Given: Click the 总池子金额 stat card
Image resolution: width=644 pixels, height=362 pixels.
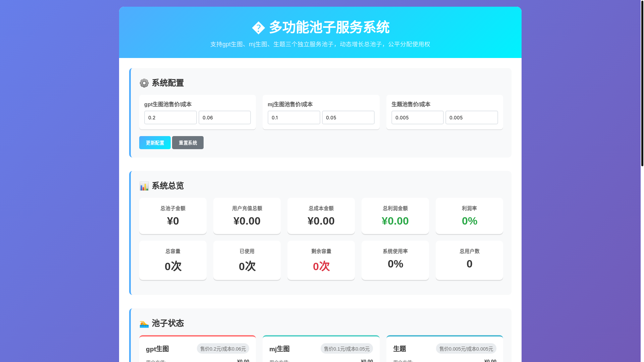Looking at the screenshot, I should click(173, 216).
